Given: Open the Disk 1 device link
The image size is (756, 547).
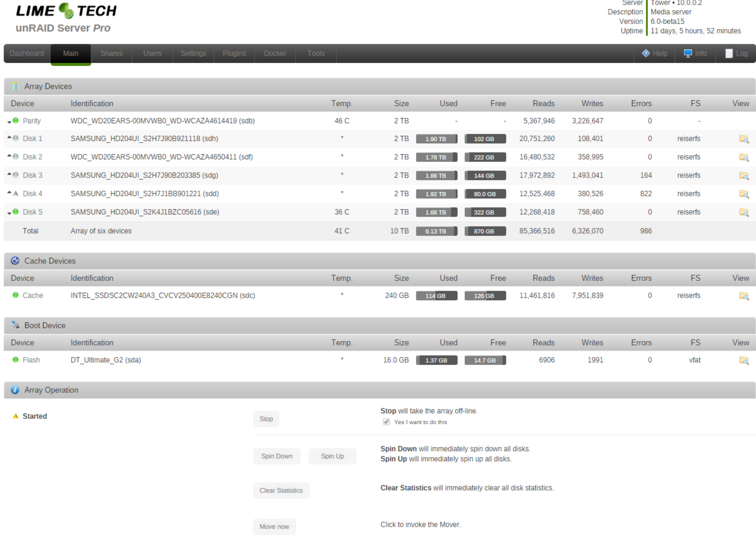Looking at the screenshot, I should (32, 139).
